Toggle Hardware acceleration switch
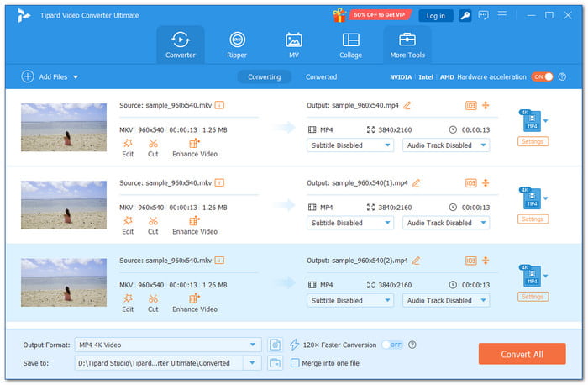Screen dimensions: 588x385 pos(543,77)
